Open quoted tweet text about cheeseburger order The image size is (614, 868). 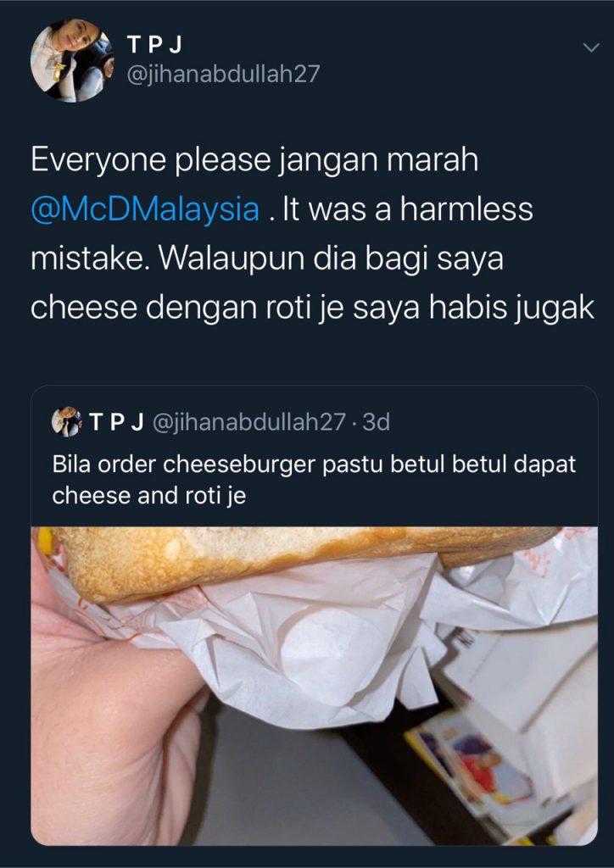point(314,480)
